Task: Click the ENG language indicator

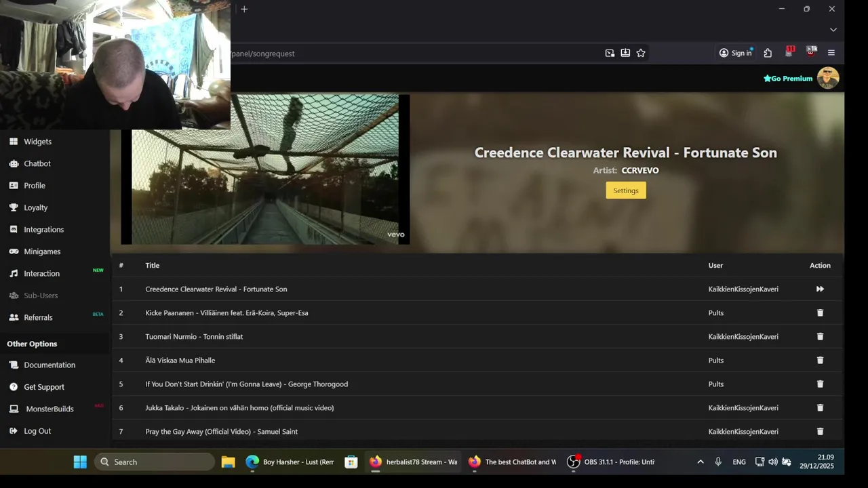Action: [x=739, y=462]
